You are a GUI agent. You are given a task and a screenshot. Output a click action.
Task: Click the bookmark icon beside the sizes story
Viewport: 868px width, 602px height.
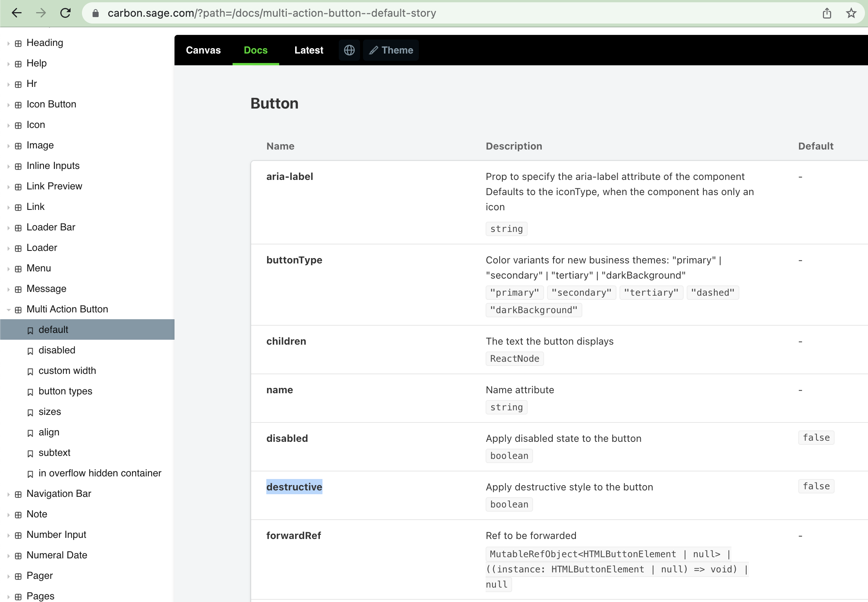click(30, 412)
